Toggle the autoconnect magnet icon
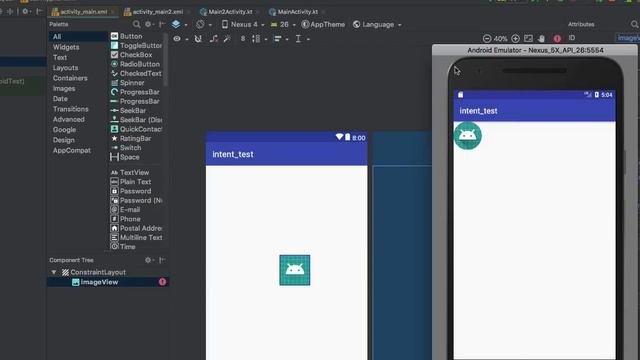Image resolution: width=640 pixels, height=360 pixels. (198, 39)
